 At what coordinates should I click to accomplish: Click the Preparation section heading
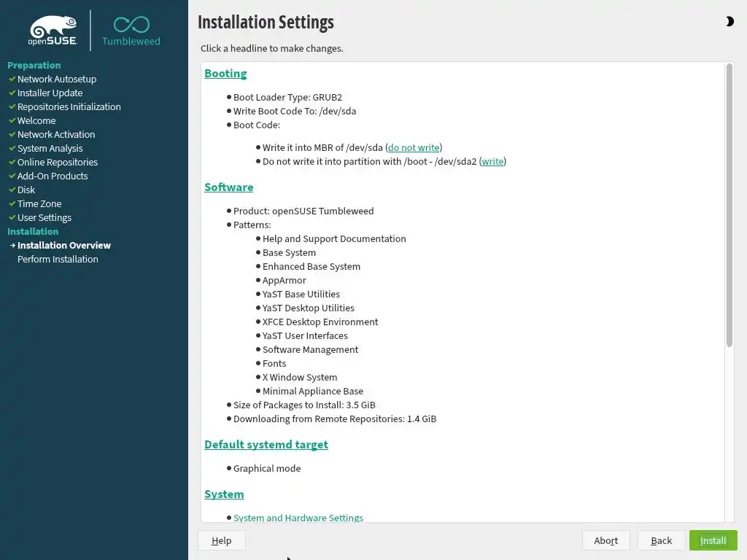[34, 65]
